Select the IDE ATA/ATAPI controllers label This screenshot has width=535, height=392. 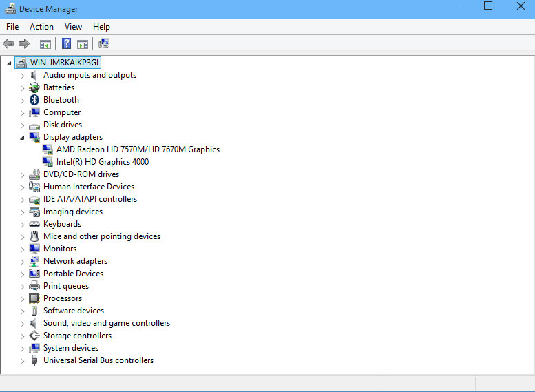tap(90, 199)
